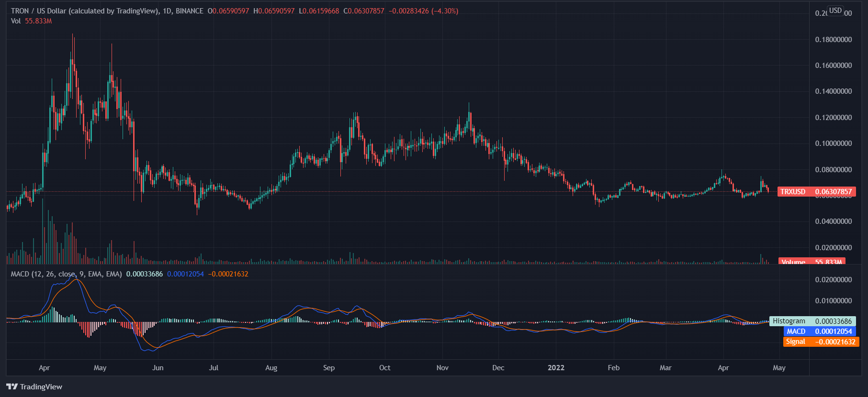Click the 0.01000000 MACD axis label
868x397 pixels.
tap(833, 301)
